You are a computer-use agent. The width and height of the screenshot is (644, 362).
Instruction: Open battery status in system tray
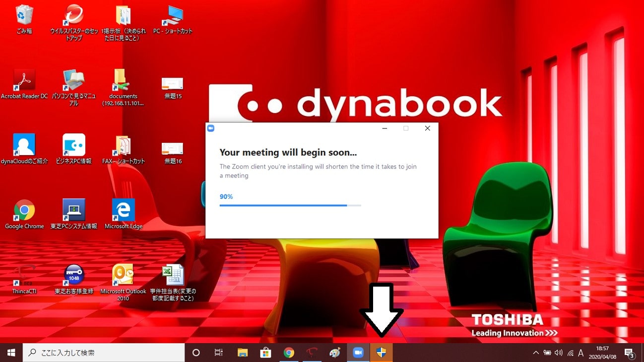(x=547, y=353)
